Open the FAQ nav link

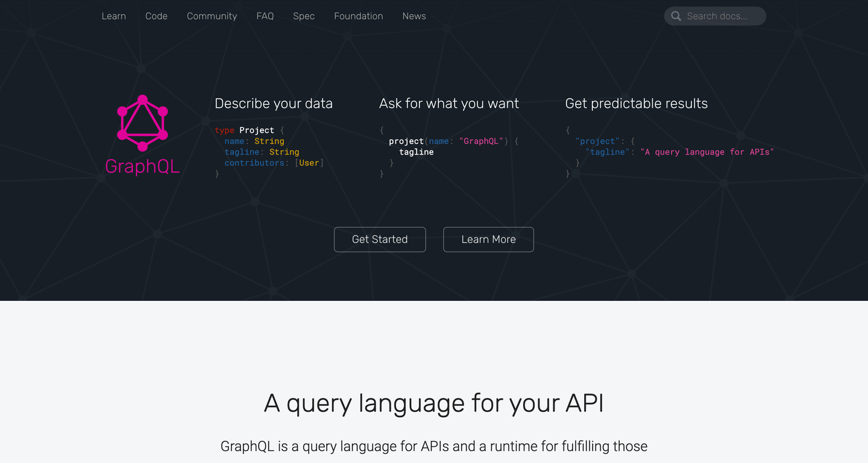pyautogui.click(x=265, y=16)
